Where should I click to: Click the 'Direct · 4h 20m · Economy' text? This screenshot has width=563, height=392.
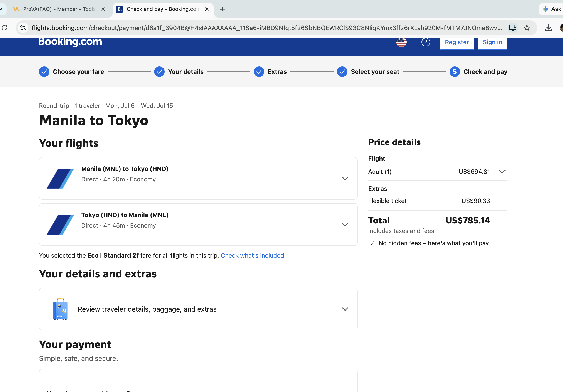(x=118, y=179)
